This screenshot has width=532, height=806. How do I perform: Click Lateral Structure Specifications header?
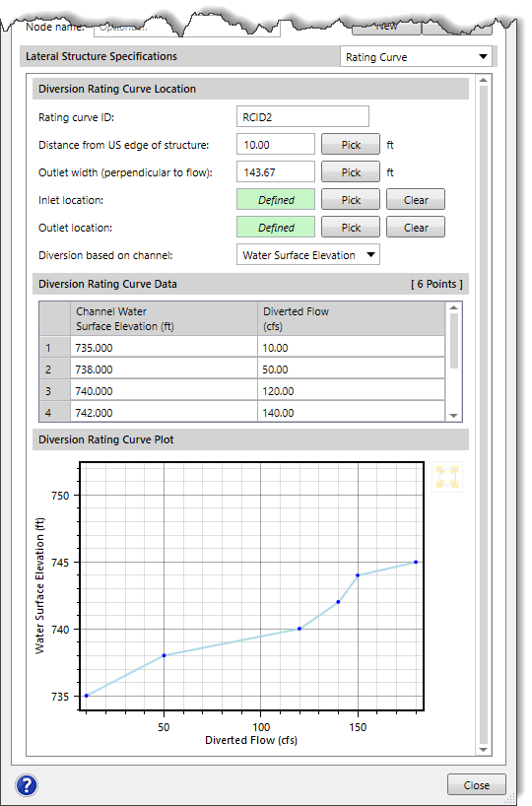point(179,56)
